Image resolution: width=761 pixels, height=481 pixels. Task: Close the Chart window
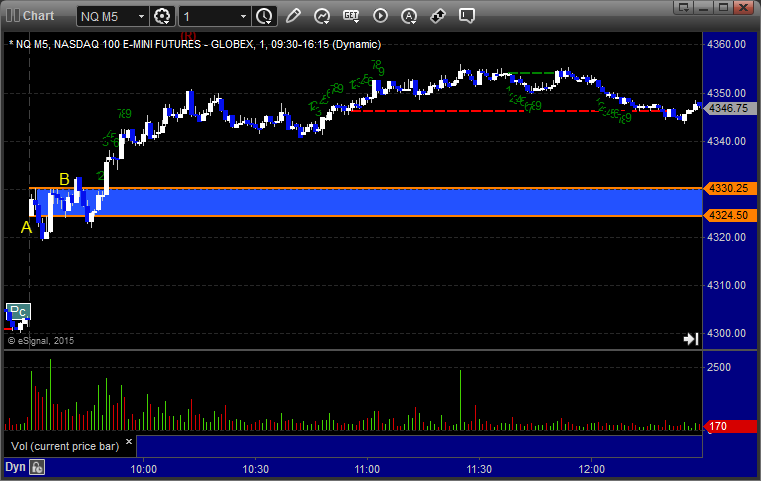[743, 7]
